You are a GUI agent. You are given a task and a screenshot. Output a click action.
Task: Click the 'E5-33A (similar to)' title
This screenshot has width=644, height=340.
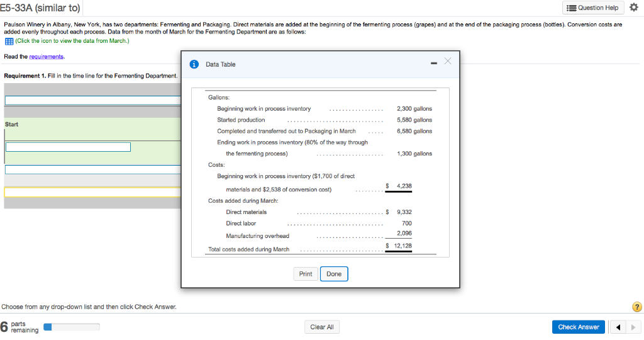point(40,8)
